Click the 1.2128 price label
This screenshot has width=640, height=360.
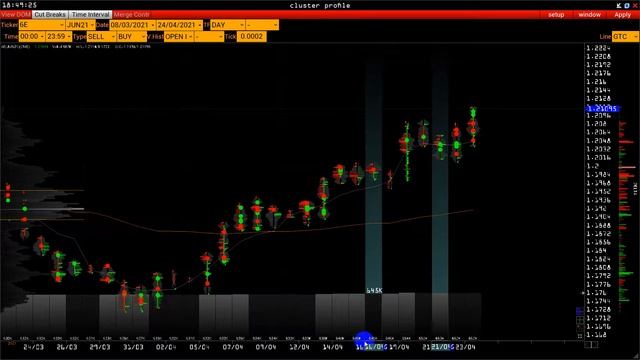click(598, 98)
